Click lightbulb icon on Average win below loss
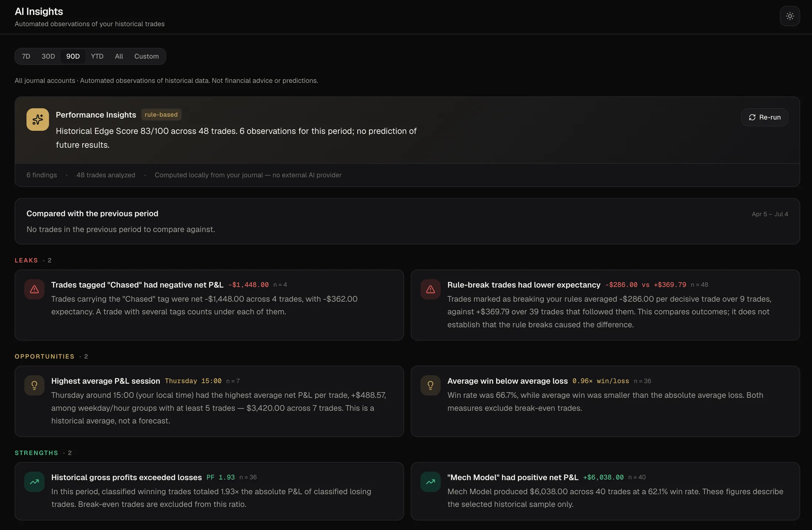The width and height of the screenshot is (812, 530). click(x=430, y=385)
